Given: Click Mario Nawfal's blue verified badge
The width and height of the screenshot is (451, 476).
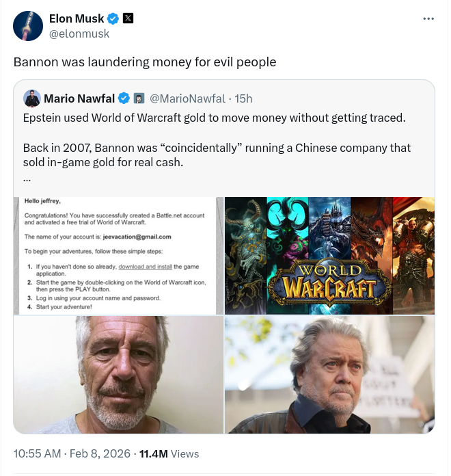Looking at the screenshot, I should [x=124, y=98].
